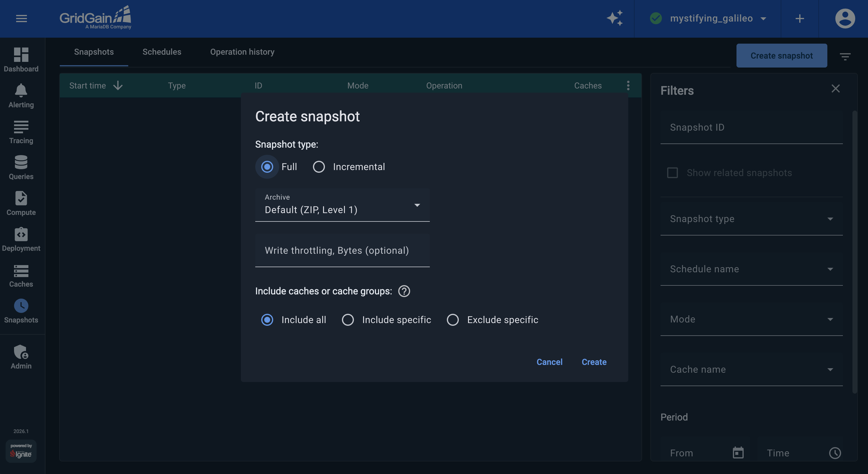The width and height of the screenshot is (868, 474).
Task: Open Queries in the sidebar
Action: (21, 167)
